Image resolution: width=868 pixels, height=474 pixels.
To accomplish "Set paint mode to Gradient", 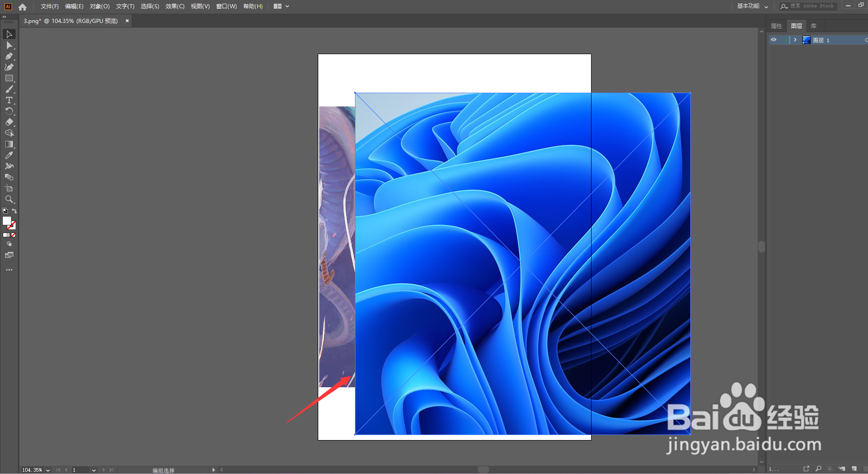I will [9, 235].
